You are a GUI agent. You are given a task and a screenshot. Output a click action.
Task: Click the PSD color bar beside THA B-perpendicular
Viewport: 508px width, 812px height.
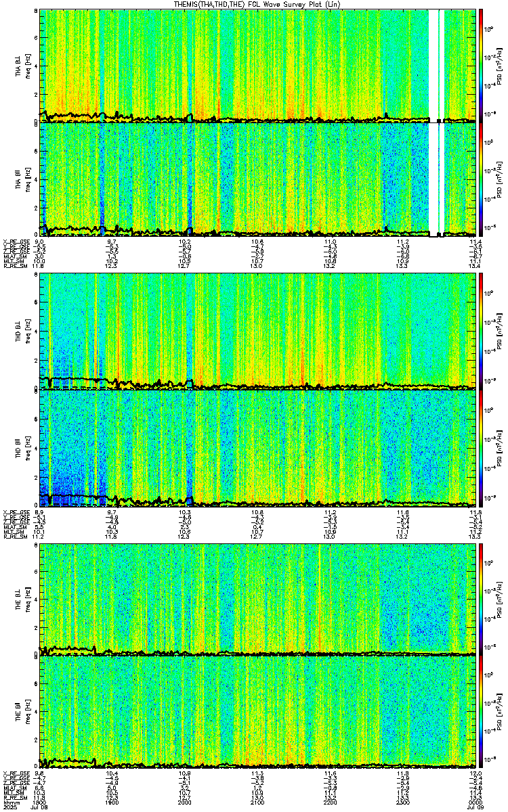[482, 65]
